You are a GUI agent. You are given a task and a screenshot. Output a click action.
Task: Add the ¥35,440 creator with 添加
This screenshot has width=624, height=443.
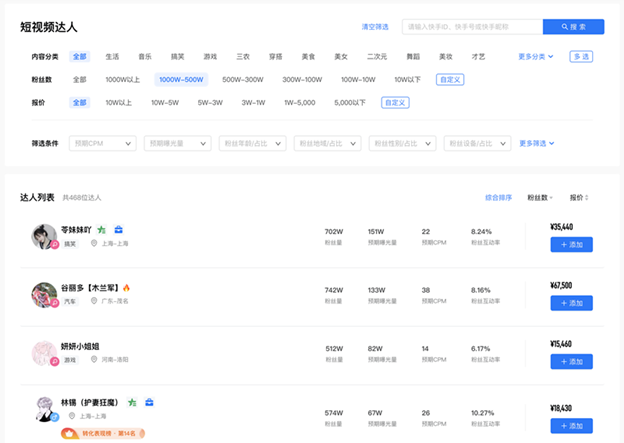(571, 244)
